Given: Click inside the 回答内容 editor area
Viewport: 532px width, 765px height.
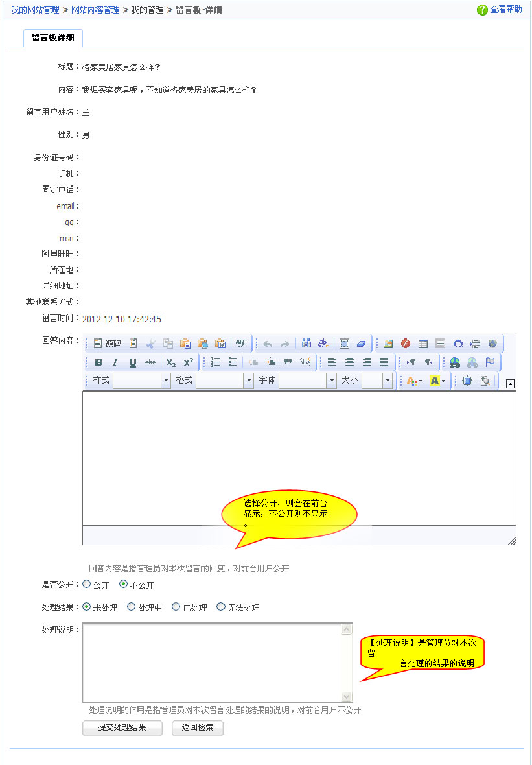Looking at the screenshot, I should pos(299,458).
